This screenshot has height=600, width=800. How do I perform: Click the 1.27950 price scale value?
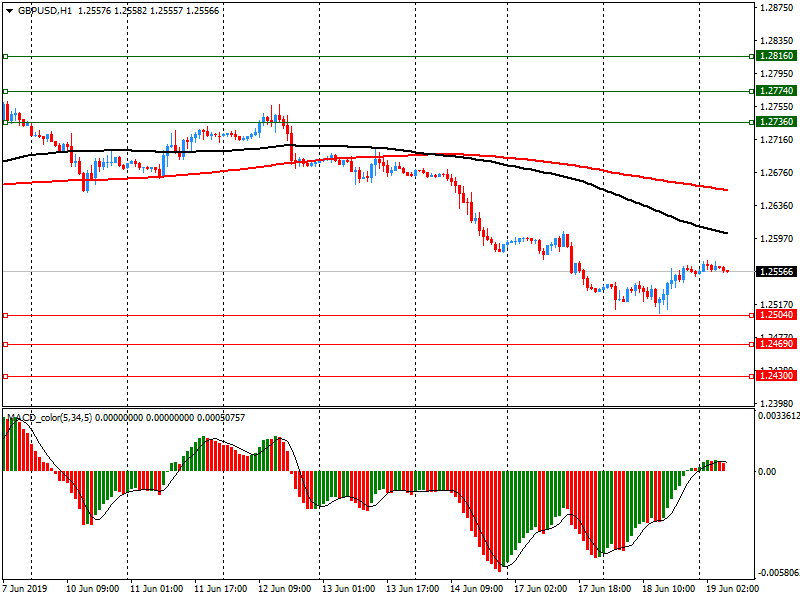coord(777,74)
